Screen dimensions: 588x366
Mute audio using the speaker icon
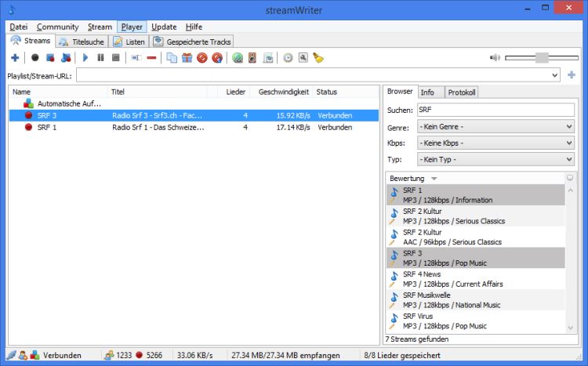tap(495, 58)
